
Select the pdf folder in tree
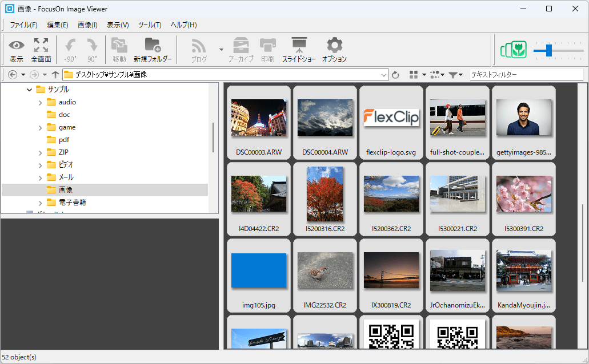coord(58,140)
